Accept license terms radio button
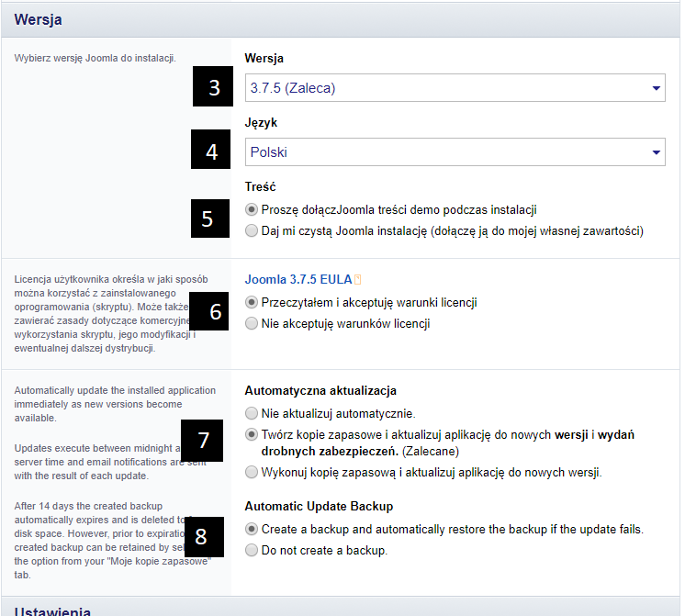The height and width of the screenshot is (616, 685). pyautogui.click(x=252, y=302)
